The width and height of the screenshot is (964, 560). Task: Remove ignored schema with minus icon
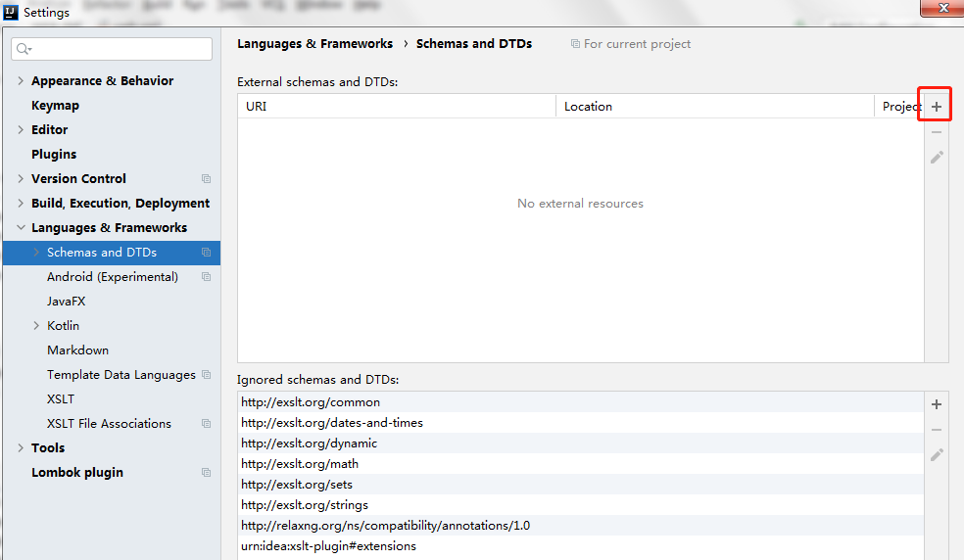click(x=937, y=430)
